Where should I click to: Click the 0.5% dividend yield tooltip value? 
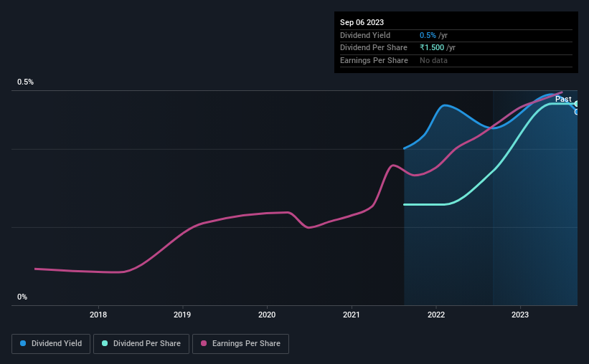(x=428, y=35)
